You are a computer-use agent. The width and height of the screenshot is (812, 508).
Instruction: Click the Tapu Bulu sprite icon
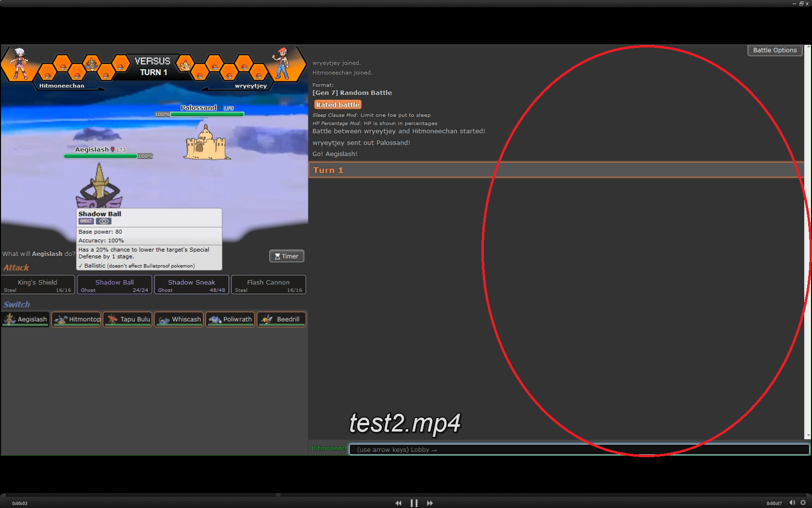coord(112,319)
